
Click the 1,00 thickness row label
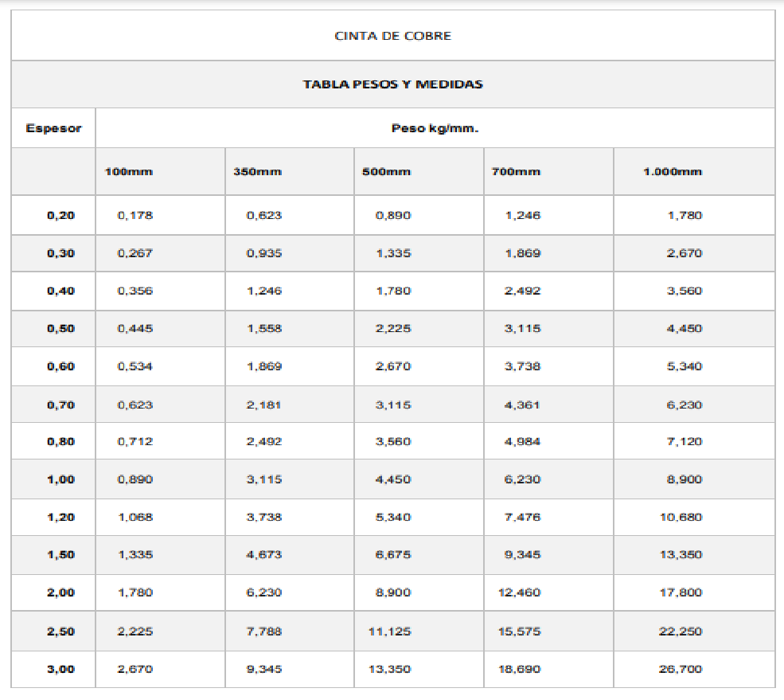pos(61,479)
